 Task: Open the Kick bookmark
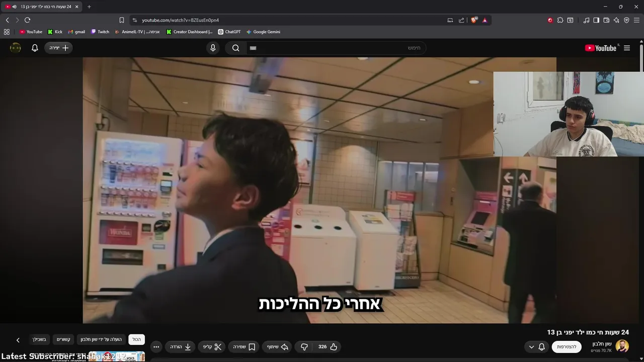tap(55, 32)
